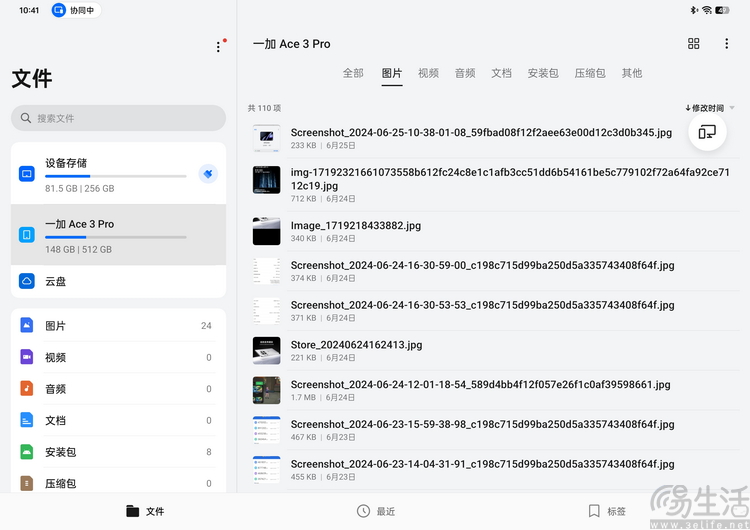The width and height of the screenshot is (750, 530).
Task: Open file name Screenshot_2024-06-24-12-01-18-54
Action: (x=481, y=385)
